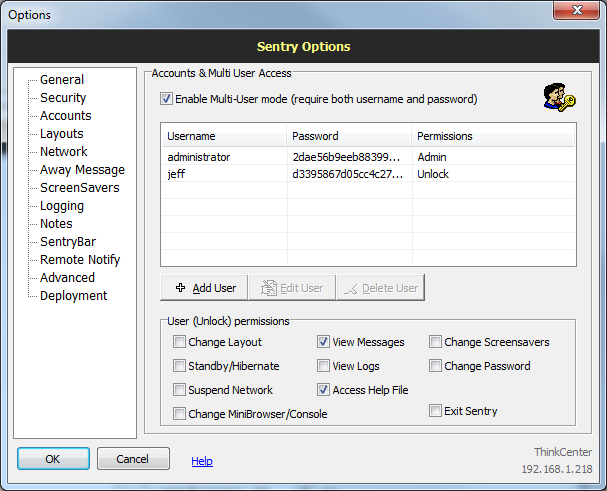The image size is (607, 491).
Task: Click password hash d3395867d05cc4c27...
Action: coord(348,174)
